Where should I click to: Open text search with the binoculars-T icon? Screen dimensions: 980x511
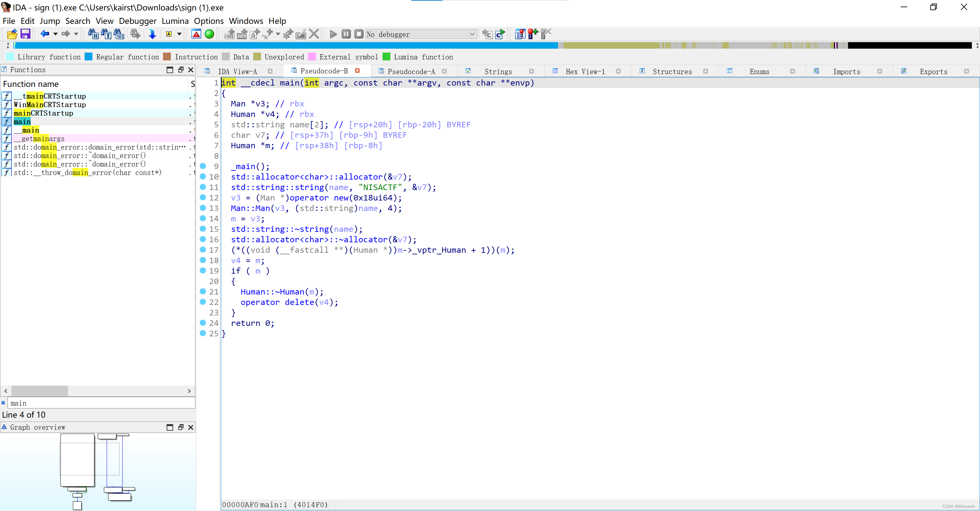(x=106, y=34)
